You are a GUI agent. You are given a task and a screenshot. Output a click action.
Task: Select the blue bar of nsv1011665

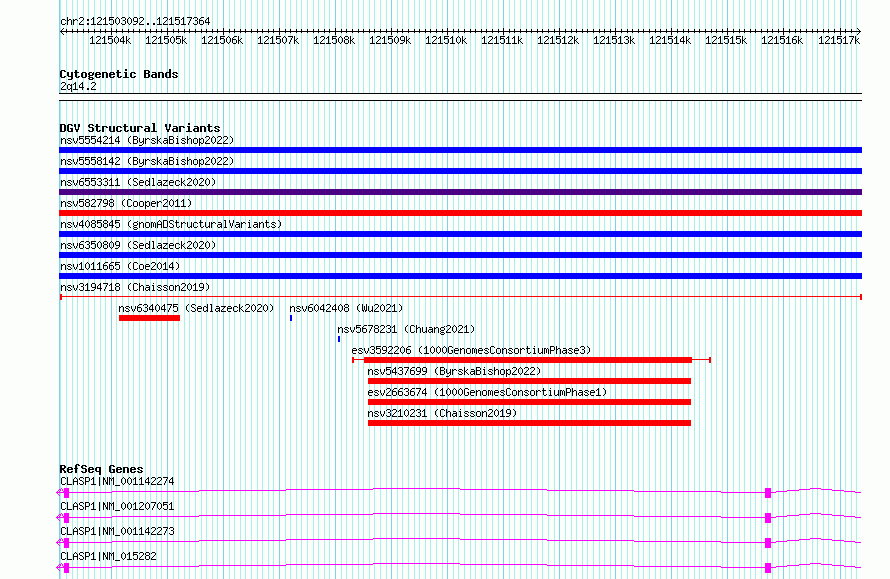(x=460, y=276)
